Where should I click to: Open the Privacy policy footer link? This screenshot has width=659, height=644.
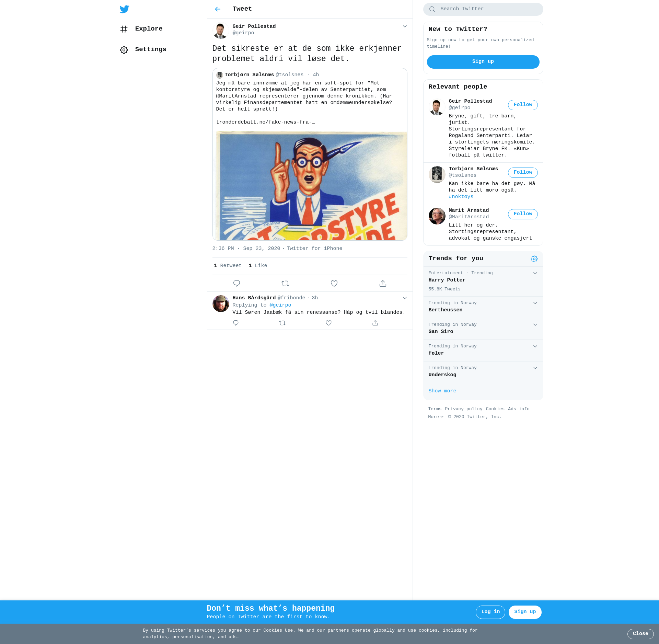[463, 409]
